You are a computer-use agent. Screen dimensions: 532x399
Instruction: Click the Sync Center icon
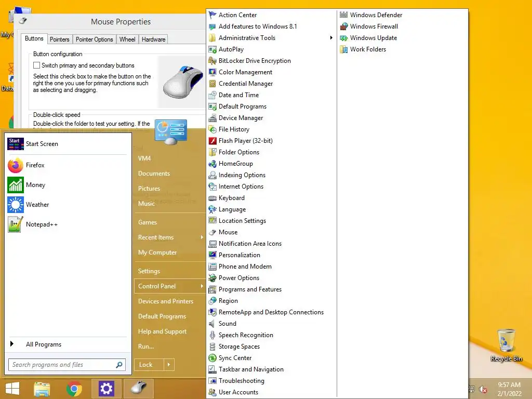[x=212, y=358]
